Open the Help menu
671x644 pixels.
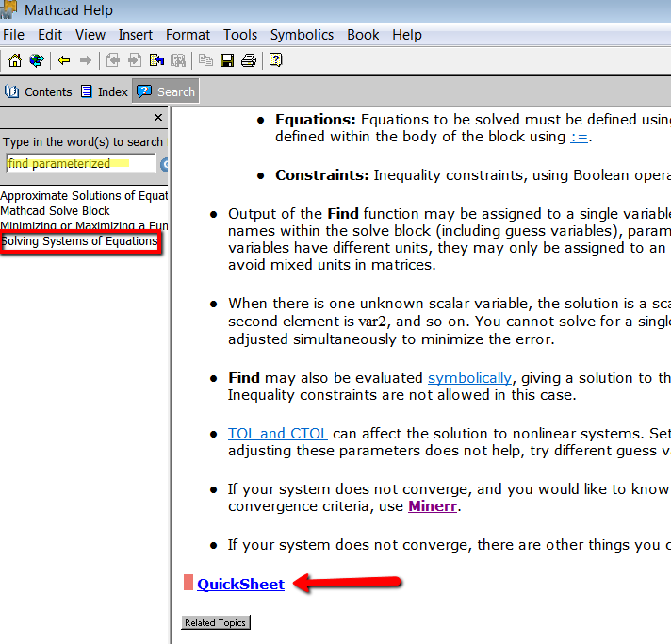[407, 35]
